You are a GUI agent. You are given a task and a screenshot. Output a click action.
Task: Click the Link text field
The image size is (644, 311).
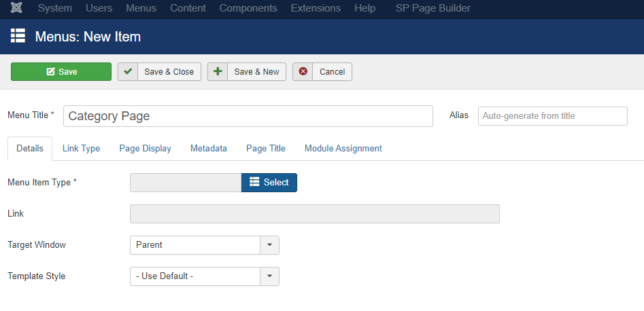click(315, 214)
